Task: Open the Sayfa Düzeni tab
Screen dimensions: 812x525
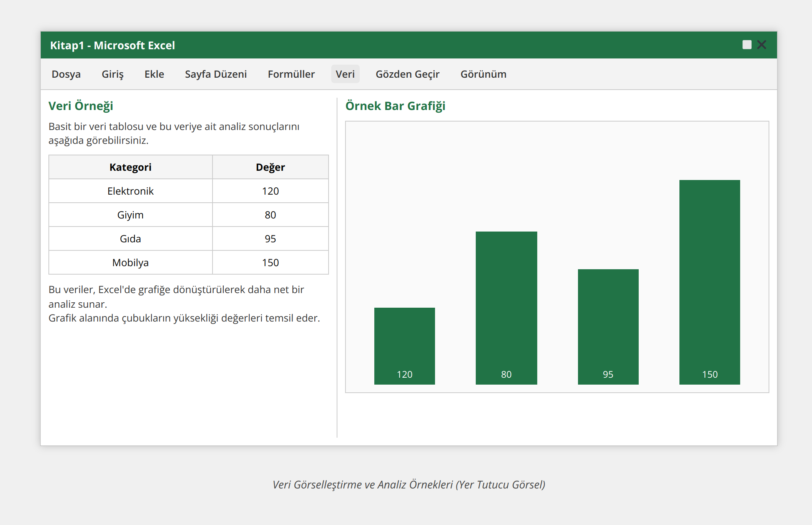Action: coord(216,74)
